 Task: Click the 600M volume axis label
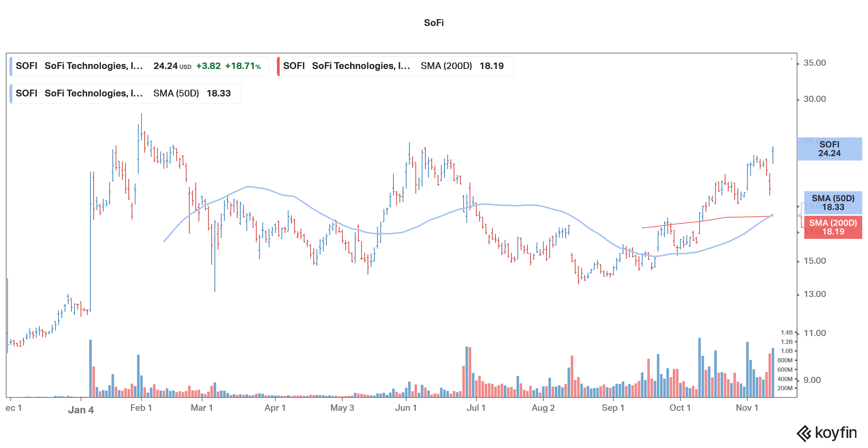pos(785,370)
